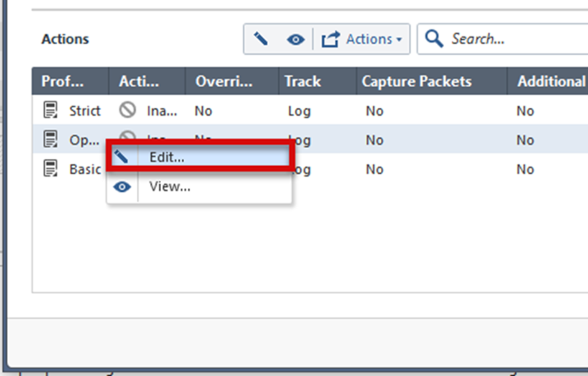Click the eye icon beside View...
Screen dimensions: 588x376
point(122,187)
